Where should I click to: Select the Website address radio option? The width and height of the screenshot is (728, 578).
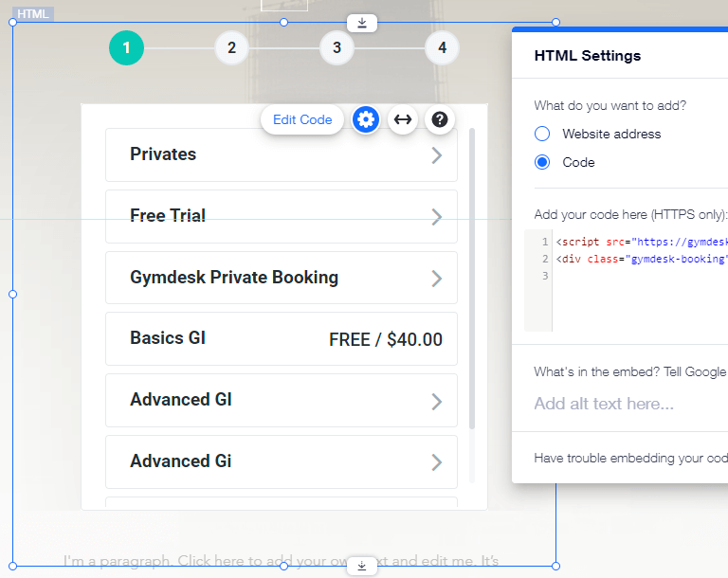coord(542,134)
